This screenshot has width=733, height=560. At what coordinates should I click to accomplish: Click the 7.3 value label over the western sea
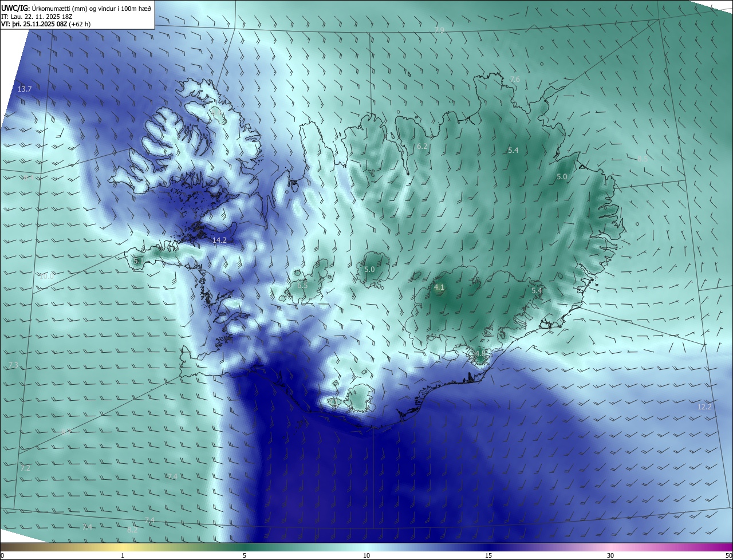[x=13, y=365]
